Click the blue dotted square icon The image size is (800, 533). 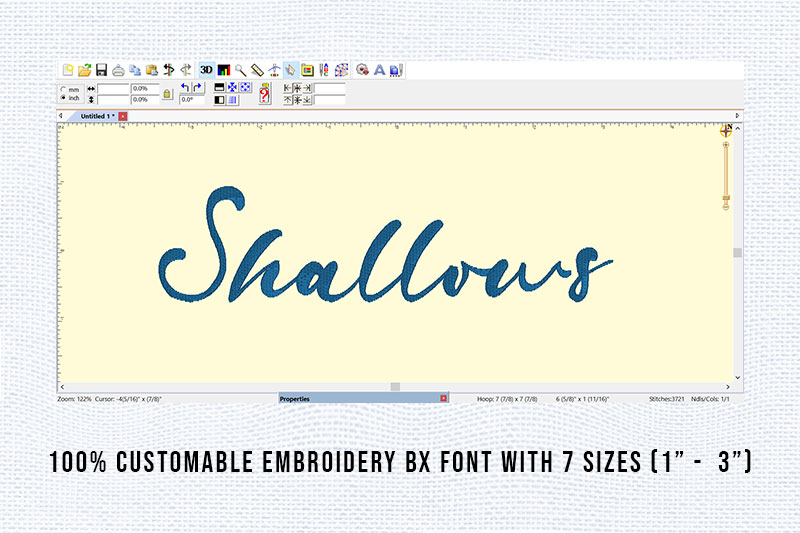[245, 88]
